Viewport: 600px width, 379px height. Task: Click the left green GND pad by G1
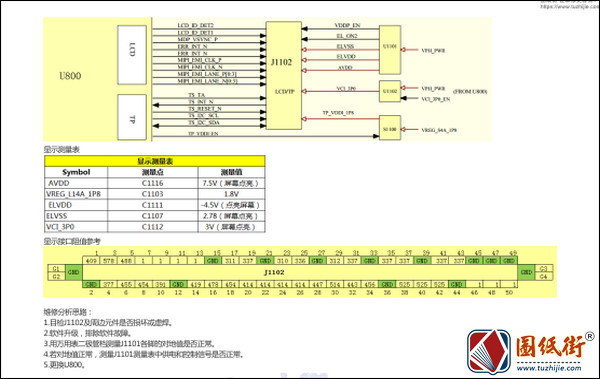pos(73,272)
